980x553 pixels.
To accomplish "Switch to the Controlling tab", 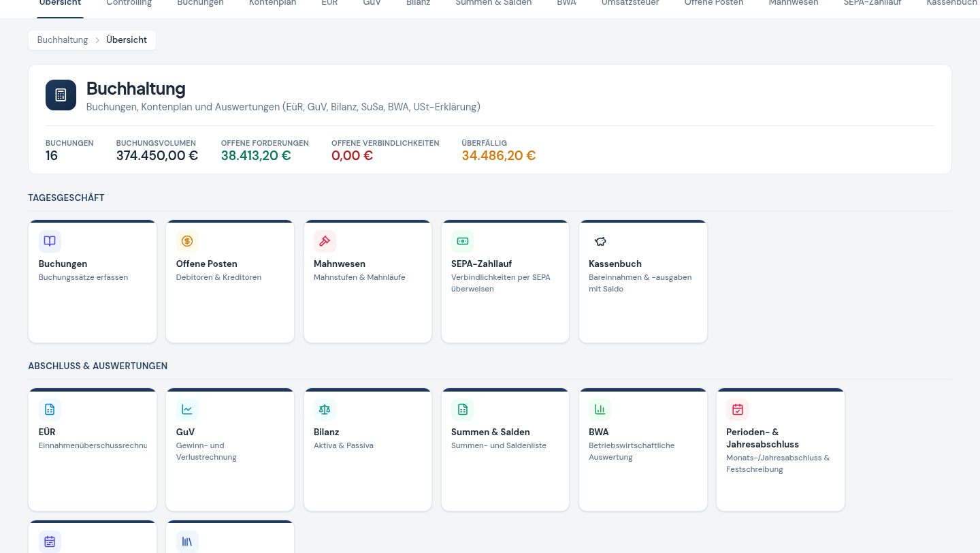I will (129, 3).
